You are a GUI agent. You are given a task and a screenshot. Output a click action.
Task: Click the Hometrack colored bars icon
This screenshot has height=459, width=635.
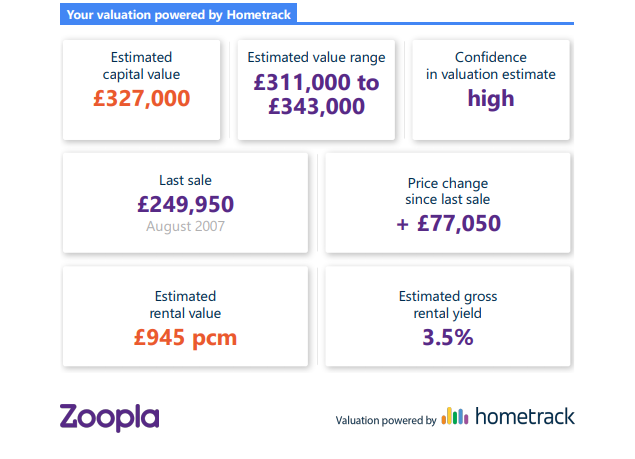point(455,416)
